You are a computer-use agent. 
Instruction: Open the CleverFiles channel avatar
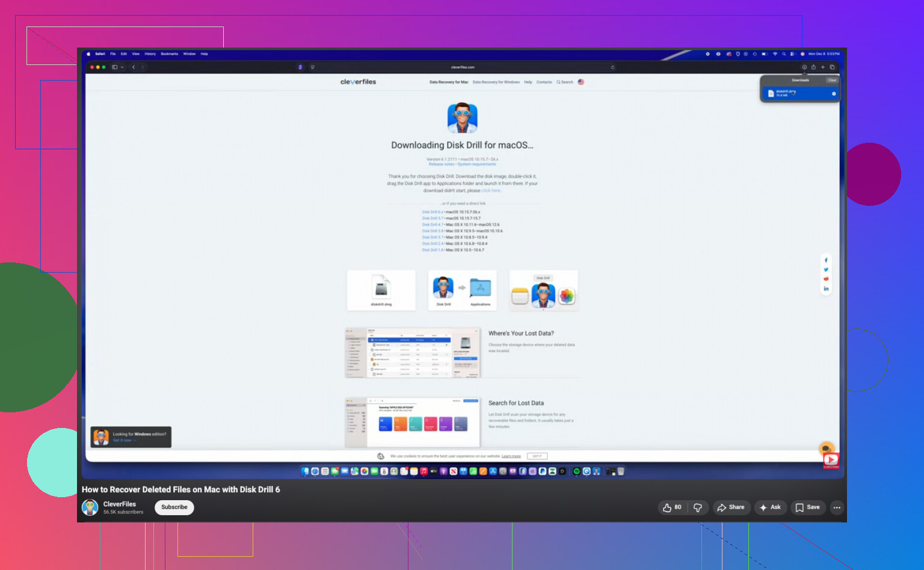90,507
